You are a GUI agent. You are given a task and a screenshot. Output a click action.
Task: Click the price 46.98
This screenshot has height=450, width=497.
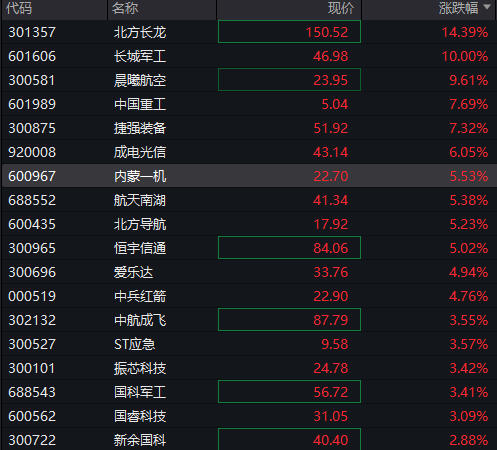330,56
